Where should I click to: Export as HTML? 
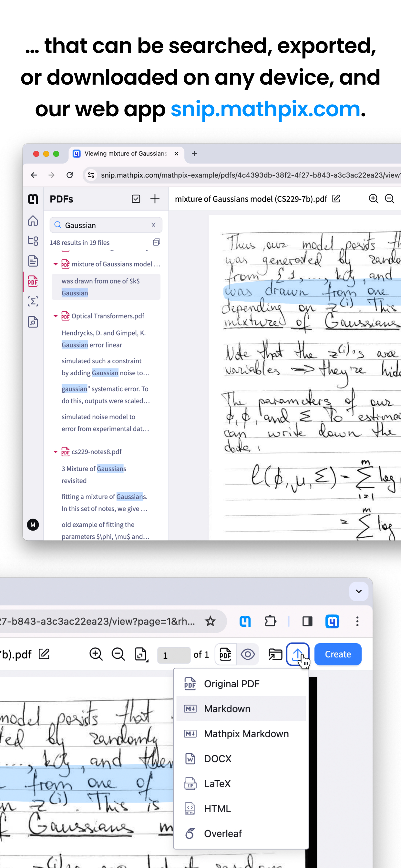241,808
